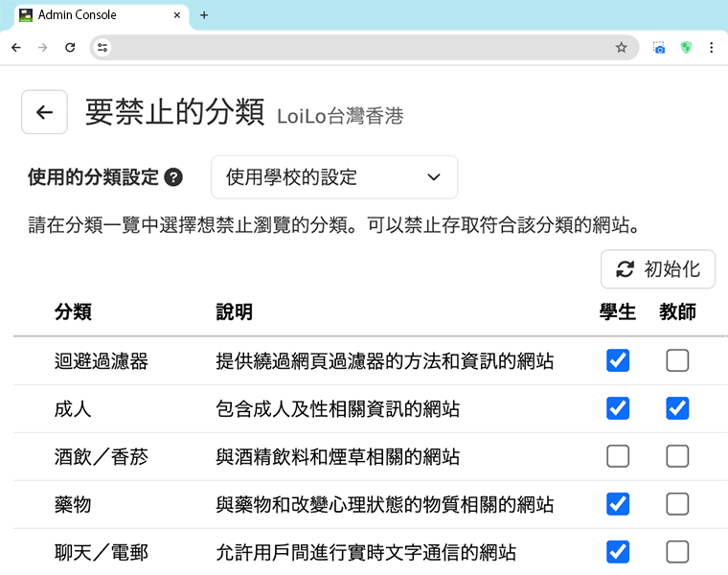Check 教師 for 酒飲／香菸
Screen dimensions: 728x575
click(677, 456)
